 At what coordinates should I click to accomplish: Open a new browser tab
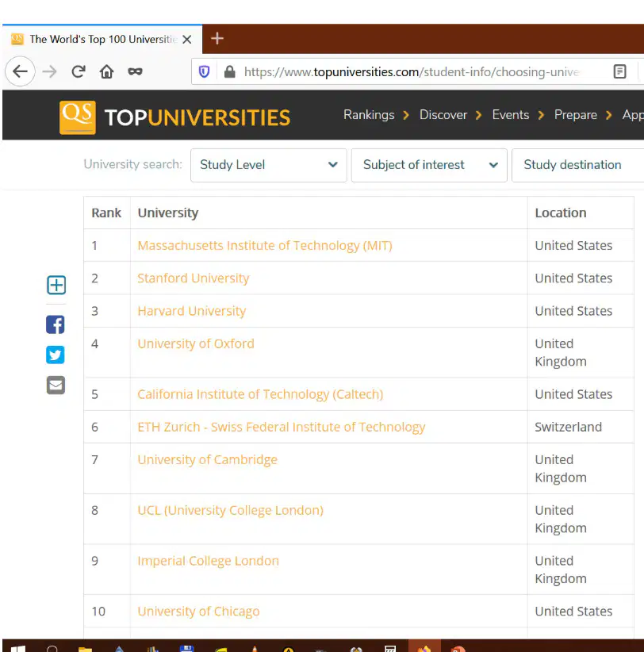click(x=217, y=39)
